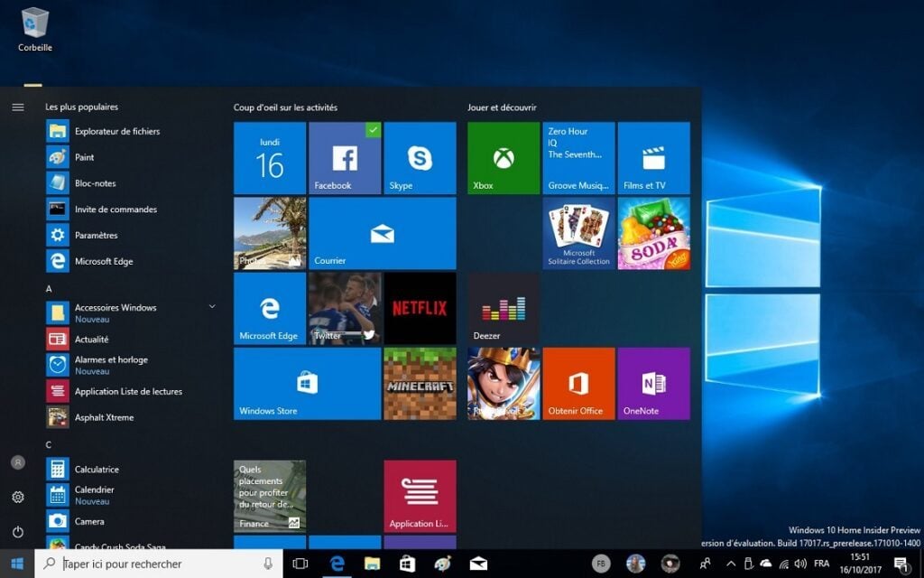Open the Skype tile
This screenshot has height=578, width=924.
pos(420,158)
